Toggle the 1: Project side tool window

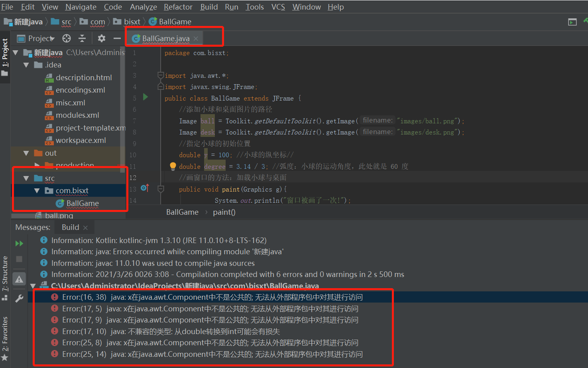coord(5,57)
